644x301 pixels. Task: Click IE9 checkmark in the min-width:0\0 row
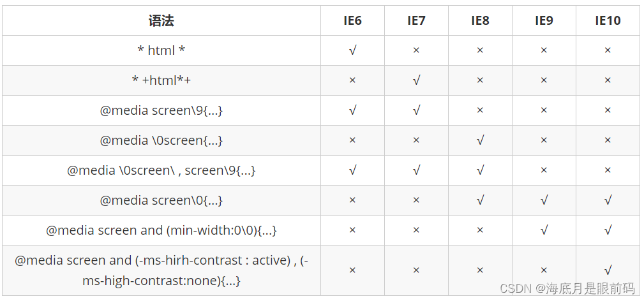click(x=544, y=230)
